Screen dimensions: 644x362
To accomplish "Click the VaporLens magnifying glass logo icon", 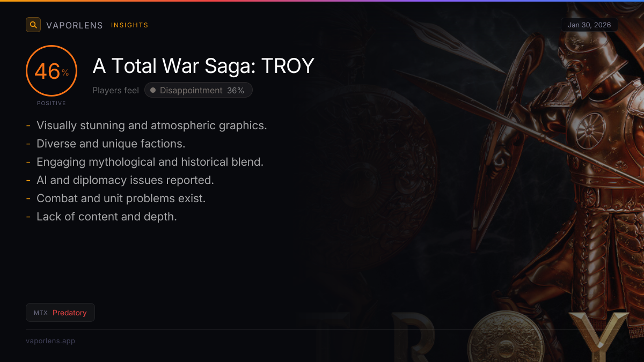I will pyautogui.click(x=33, y=25).
